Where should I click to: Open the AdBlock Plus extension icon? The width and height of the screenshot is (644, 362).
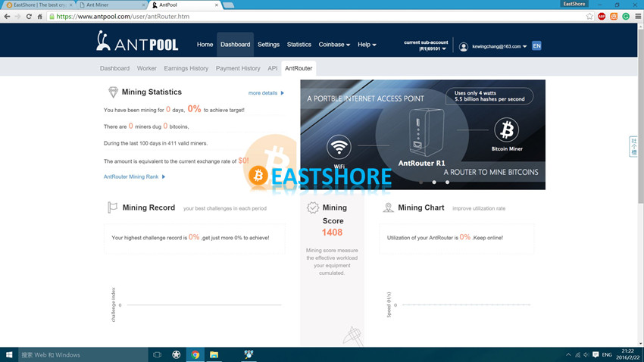click(602, 17)
